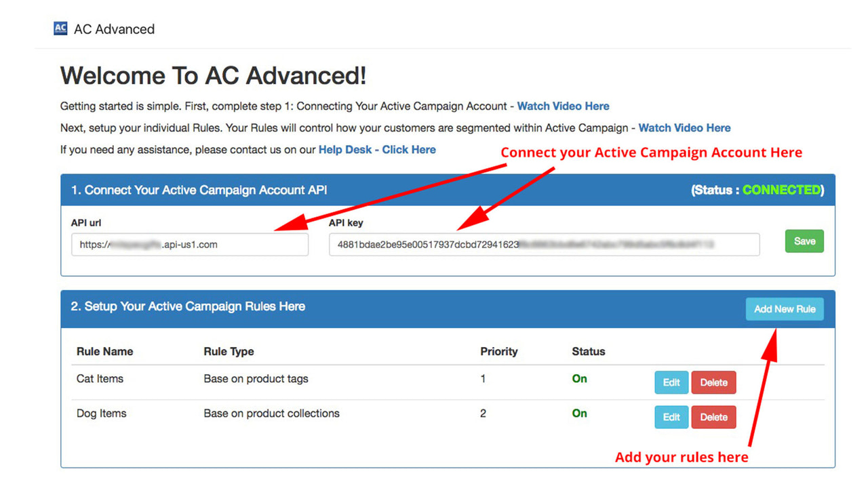Viewport: 868px width, 488px height.
Task: Click the CONNECTED status indicator
Action: (x=781, y=190)
